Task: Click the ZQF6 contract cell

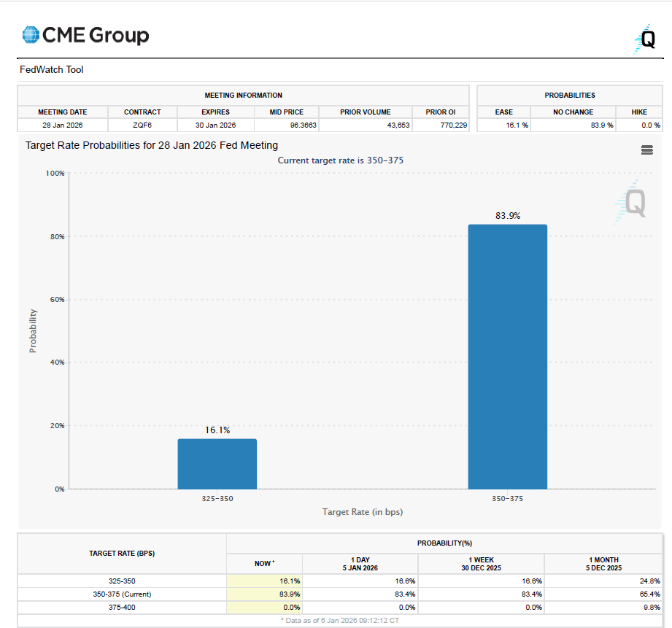Action: 142,125
